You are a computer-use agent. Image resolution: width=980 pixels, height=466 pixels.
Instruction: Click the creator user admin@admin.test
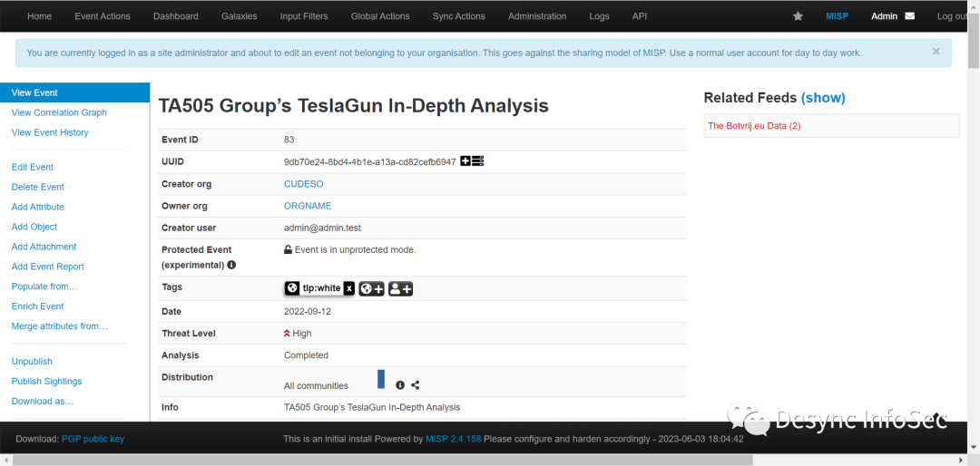(x=322, y=228)
